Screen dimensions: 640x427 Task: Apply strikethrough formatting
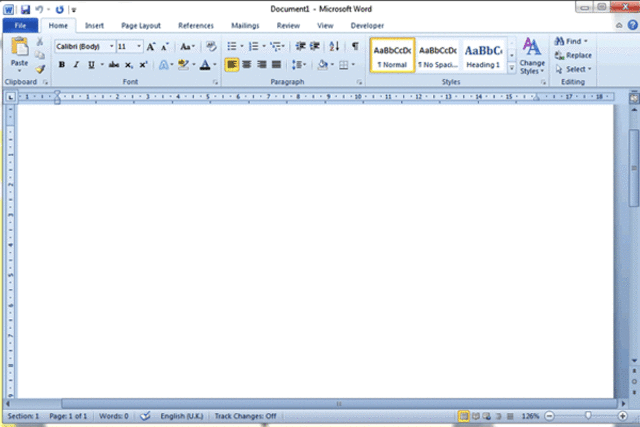pos(114,64)
